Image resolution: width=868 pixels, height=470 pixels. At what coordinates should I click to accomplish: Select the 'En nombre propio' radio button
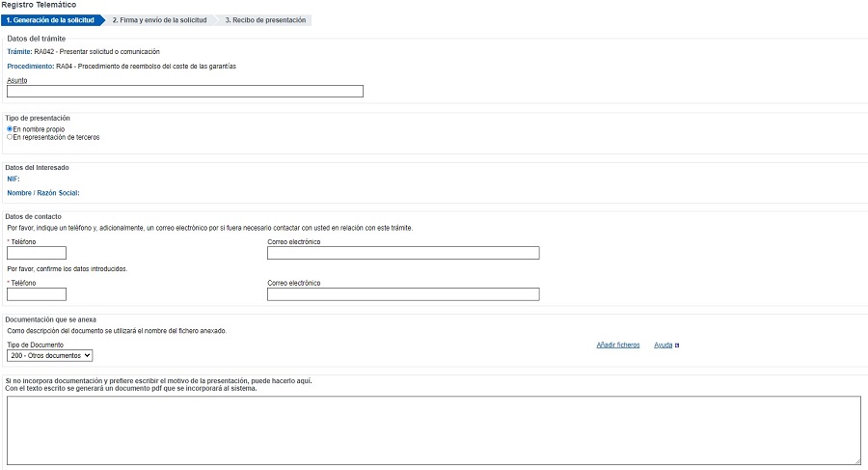click(10, 129)
